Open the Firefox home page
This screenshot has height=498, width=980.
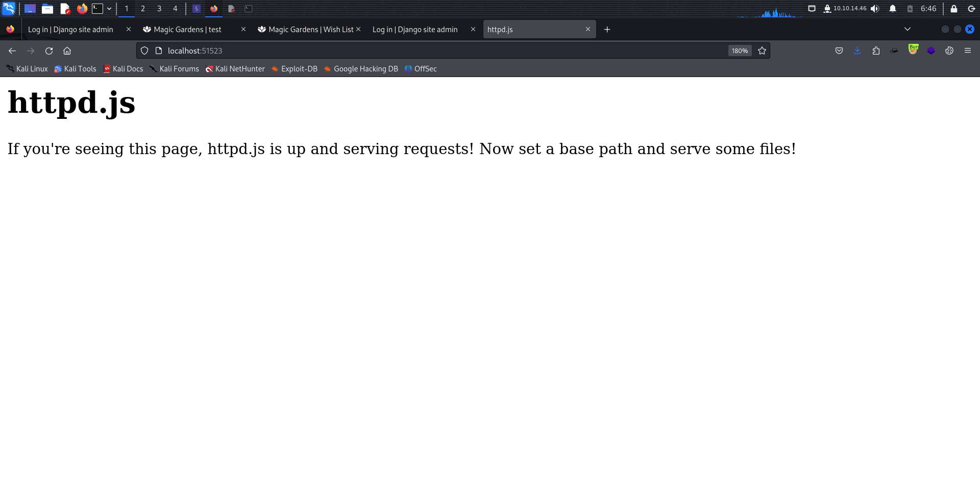(67, 51)
